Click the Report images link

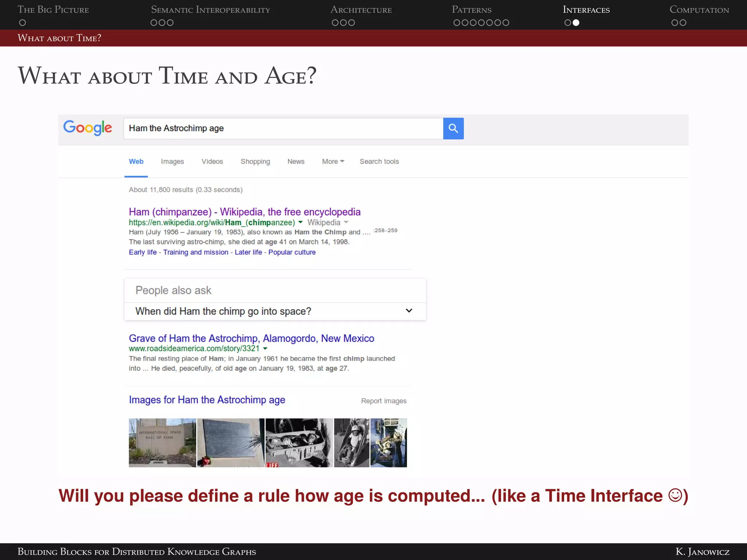coord(383,401)
